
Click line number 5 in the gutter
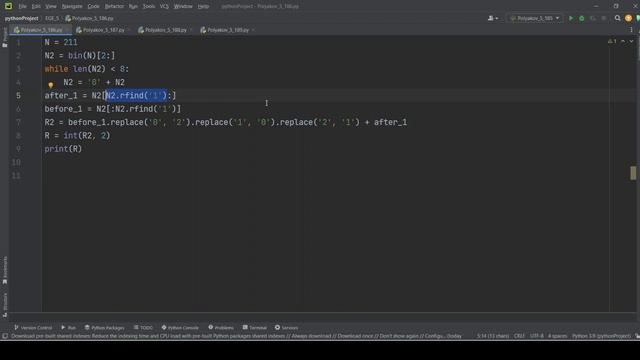tap(18, 96)
